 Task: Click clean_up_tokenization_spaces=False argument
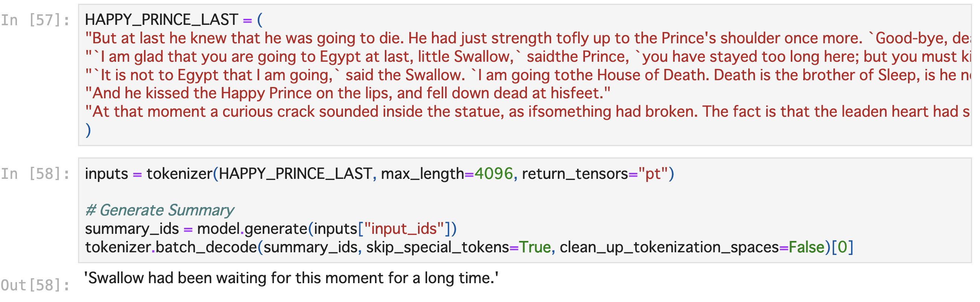pyautogui.click(x=692, y=247)
